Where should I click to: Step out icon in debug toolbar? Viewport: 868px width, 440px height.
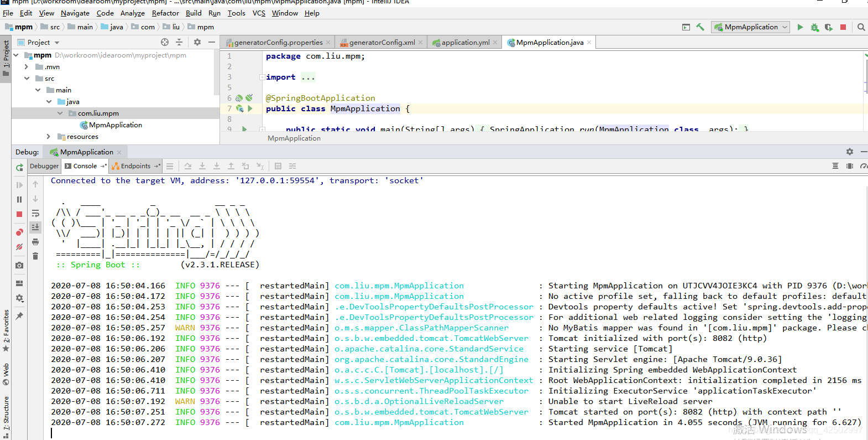(x=231, y=166)
